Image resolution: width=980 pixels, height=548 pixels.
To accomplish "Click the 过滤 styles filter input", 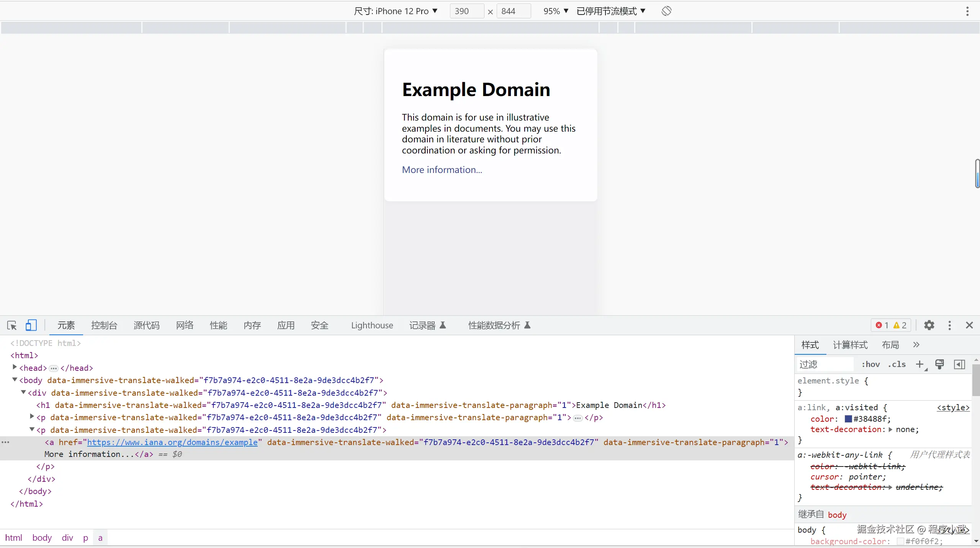I will (825, 364).
